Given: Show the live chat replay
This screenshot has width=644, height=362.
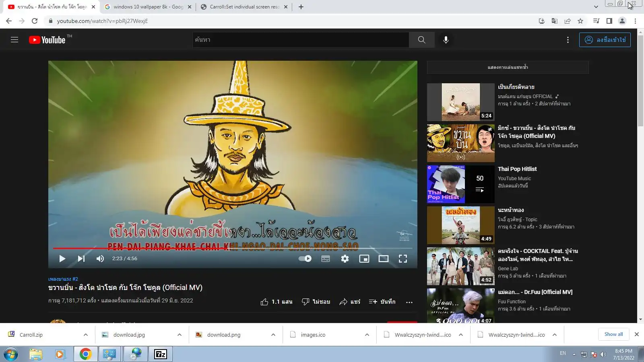Looking at the screenshot, I should (508, 67).
